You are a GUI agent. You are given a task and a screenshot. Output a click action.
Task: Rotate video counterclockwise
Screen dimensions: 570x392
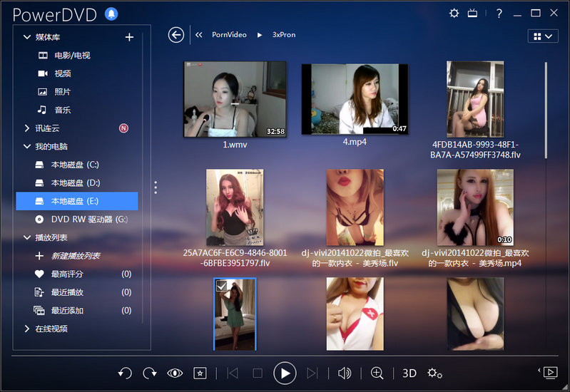tap(125, 373)
